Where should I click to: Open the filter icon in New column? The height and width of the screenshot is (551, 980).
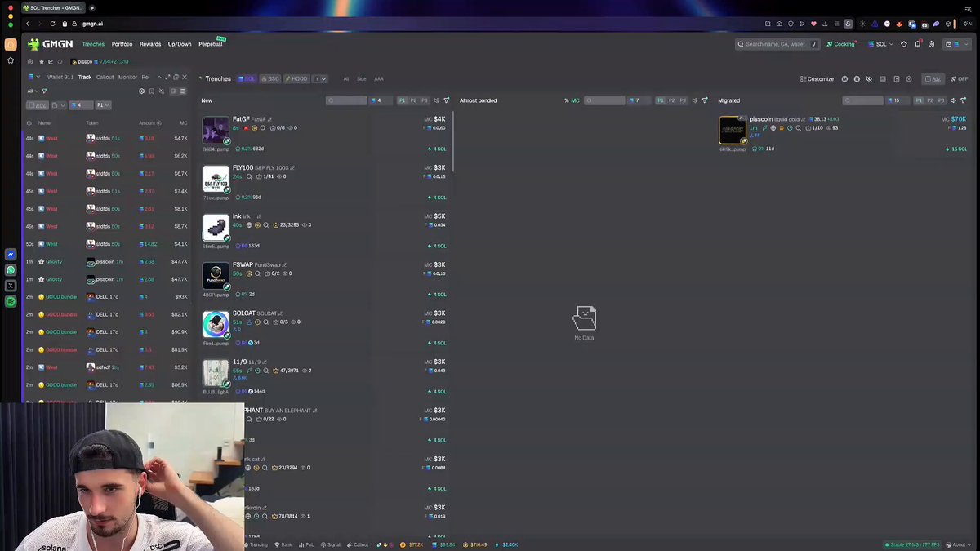click(x=447, y=100)
